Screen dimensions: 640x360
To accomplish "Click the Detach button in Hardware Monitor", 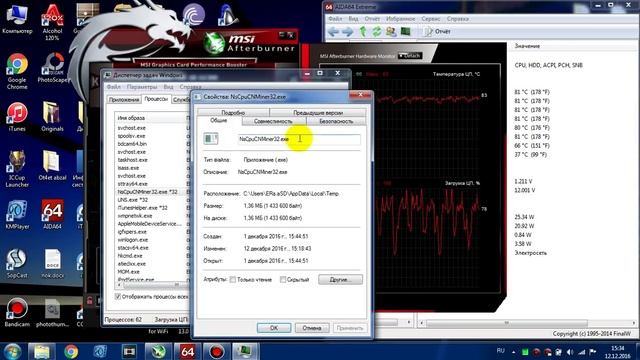I will click(x=410, y=56).
